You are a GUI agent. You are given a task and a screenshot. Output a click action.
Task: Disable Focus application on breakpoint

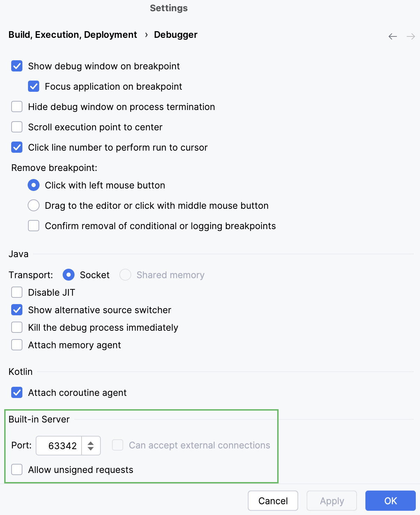coord(33,86)
